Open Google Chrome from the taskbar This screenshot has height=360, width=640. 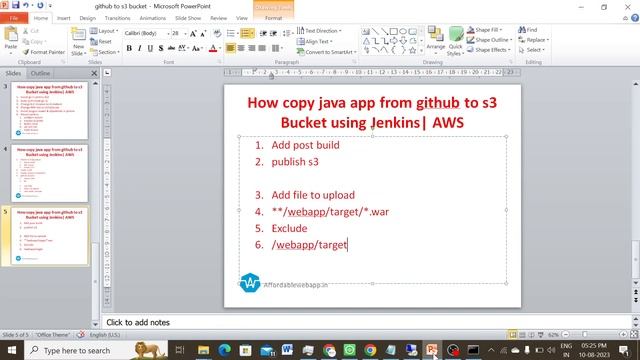(370, 350)
